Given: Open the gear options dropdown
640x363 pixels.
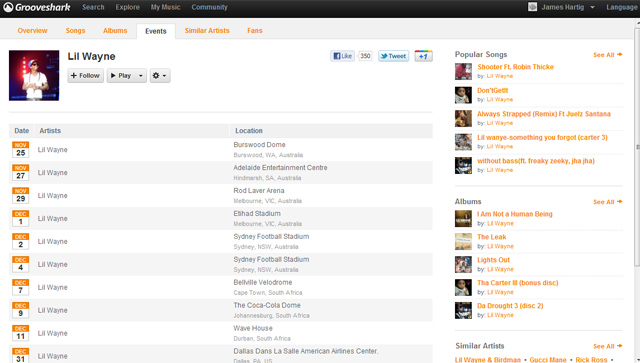Looking at the screenshot, I should coord(160,76).
